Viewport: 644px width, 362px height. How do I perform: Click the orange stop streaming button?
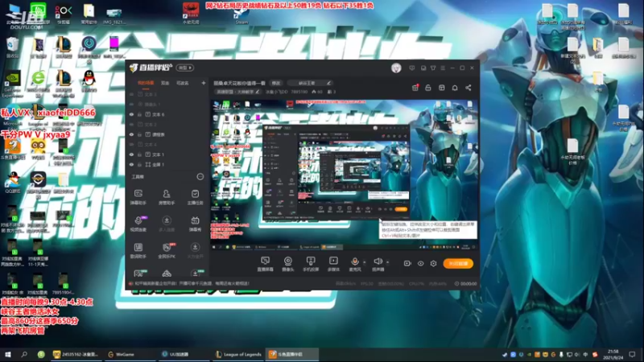458,264
